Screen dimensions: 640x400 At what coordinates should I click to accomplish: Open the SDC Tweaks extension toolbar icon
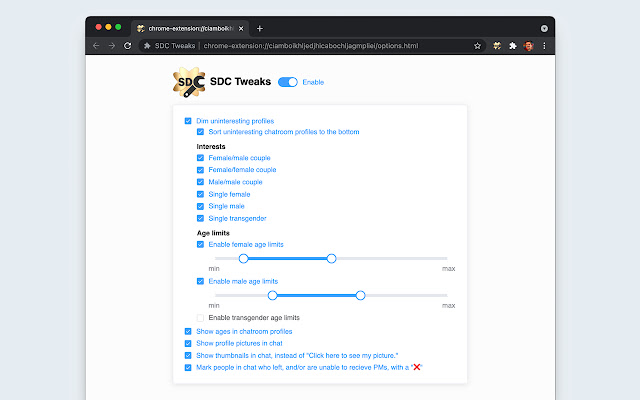tap(496, 46)
